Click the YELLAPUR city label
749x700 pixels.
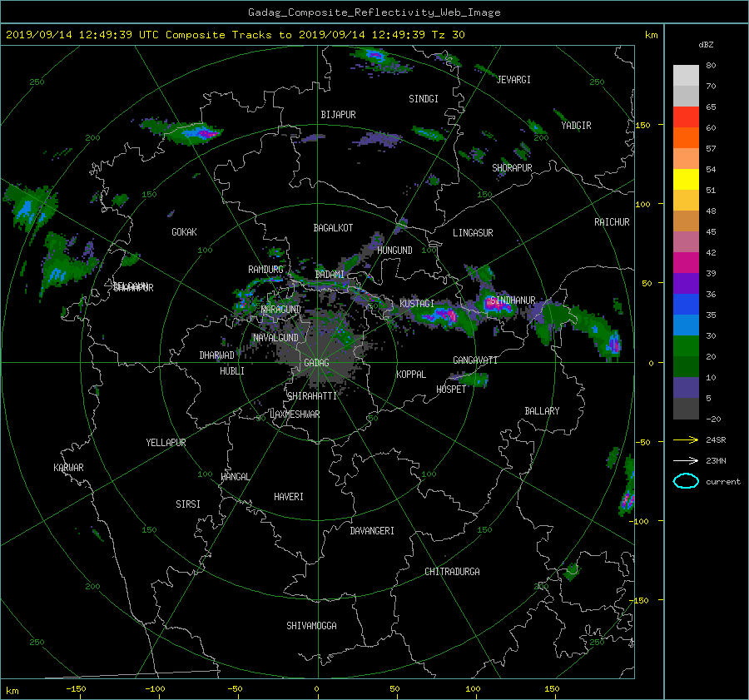166,443
